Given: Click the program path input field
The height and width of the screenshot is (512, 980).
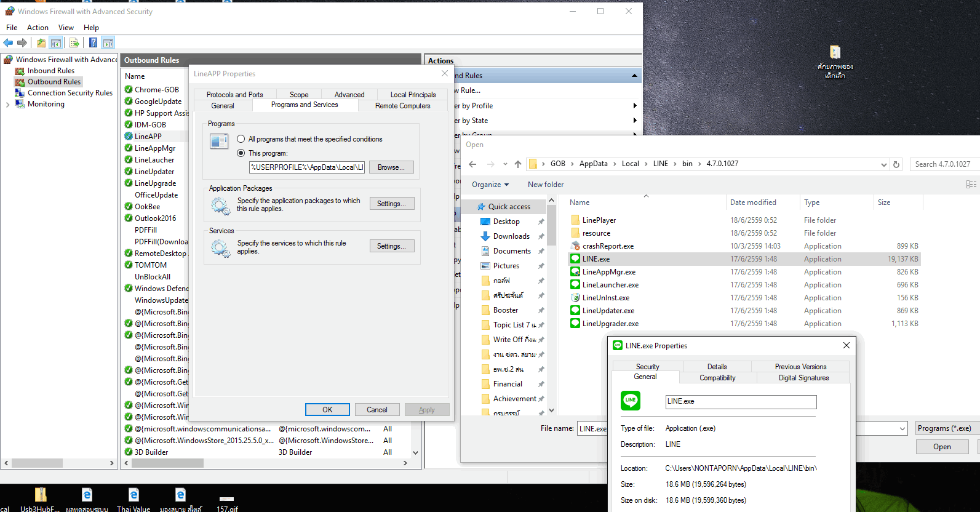Looking at the screenshot, I should pyautogui.click(x=306, y=167).
